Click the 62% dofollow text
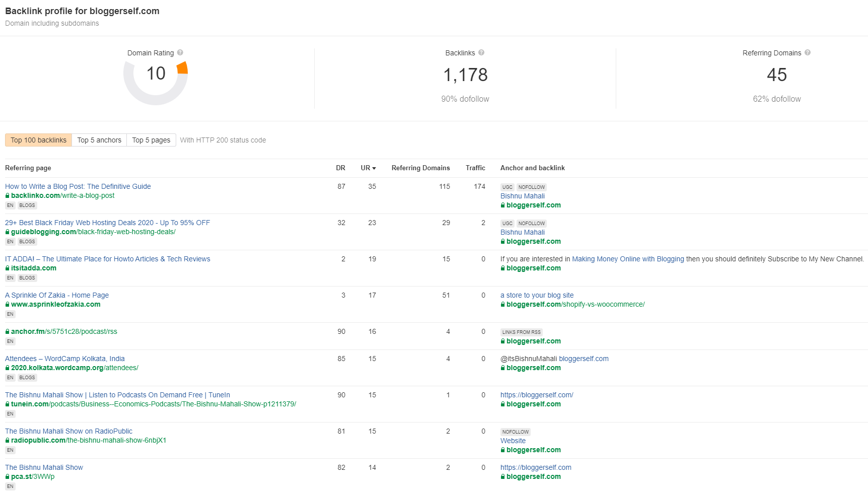 click(x=777, y=99)
